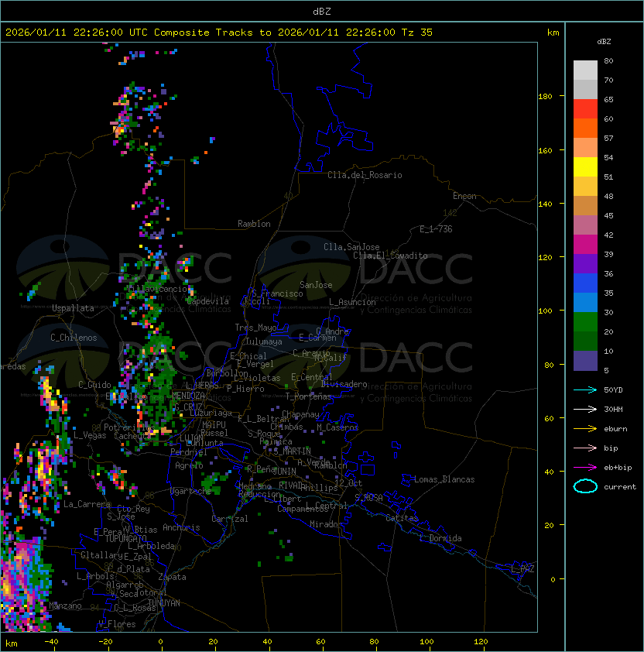Click the E_1-736 label on map

tap(436, 229)
